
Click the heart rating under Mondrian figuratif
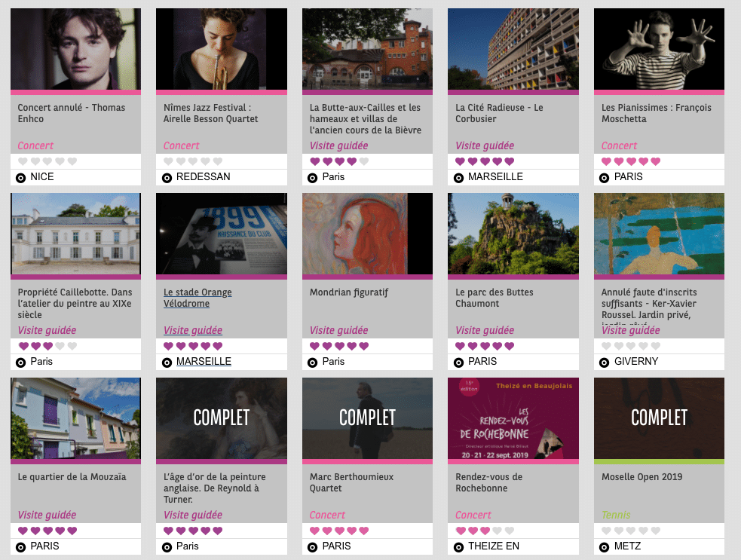pos(339,346)
